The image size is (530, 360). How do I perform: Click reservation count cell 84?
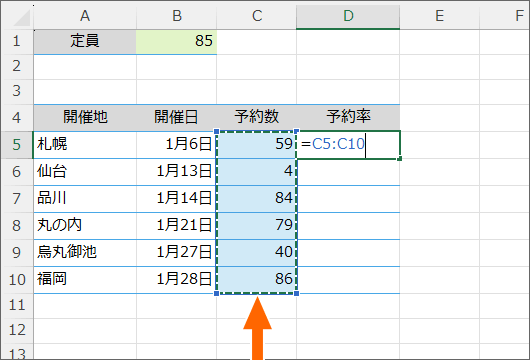[x=257, y=199]
